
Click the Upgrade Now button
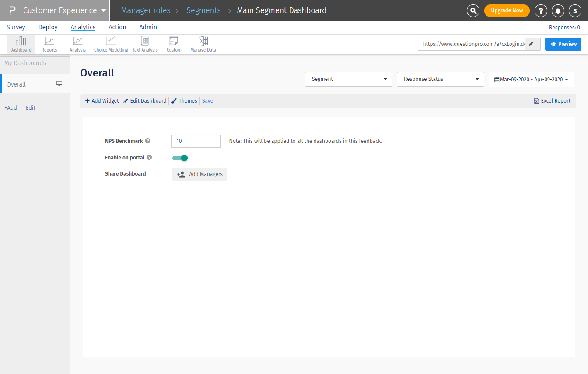[x=507, y=10]
